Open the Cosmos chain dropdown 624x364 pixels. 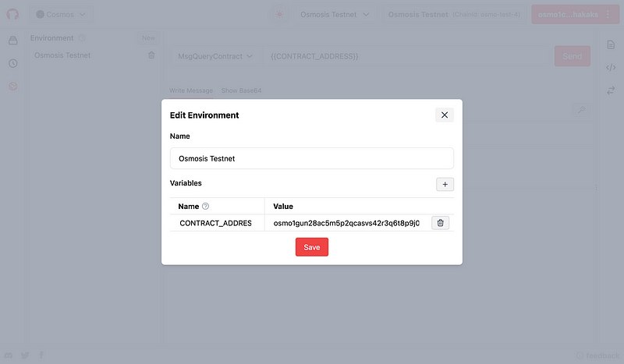(62, 14)
